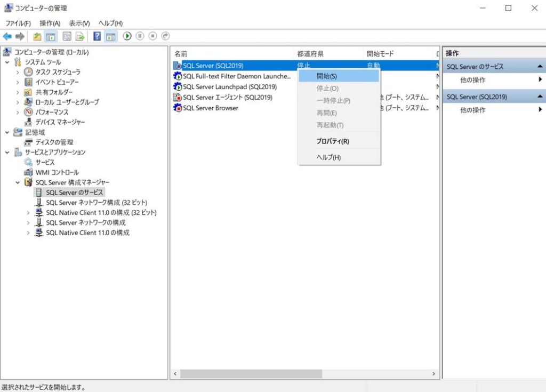
Task: Collapse the システム ツール tree node
Action: (7, 62)
